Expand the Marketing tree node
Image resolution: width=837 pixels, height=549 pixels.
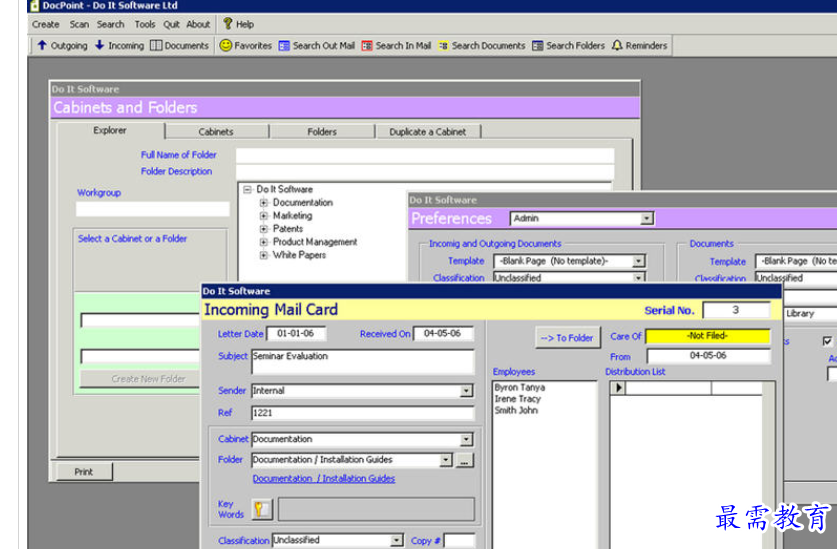(264, 216)
